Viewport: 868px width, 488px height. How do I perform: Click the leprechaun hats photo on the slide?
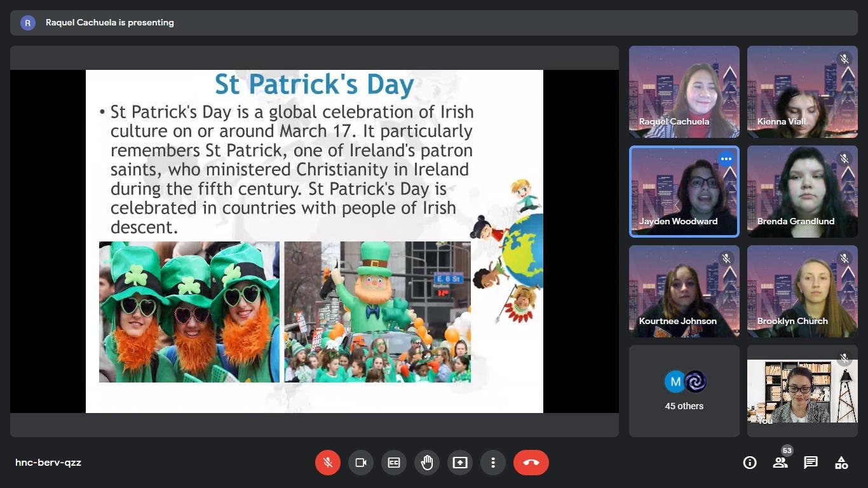(189, 312)
